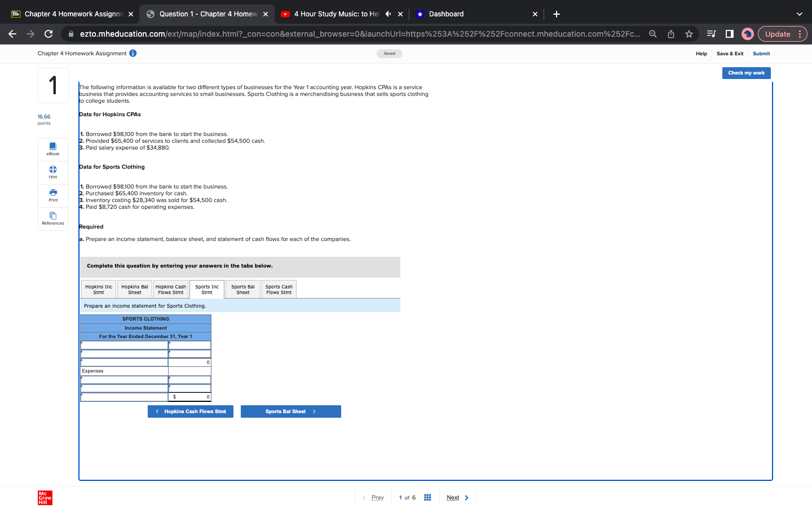Reload the page
The width and height of the screenshot is (812, 508).
[x=48, y=34]
